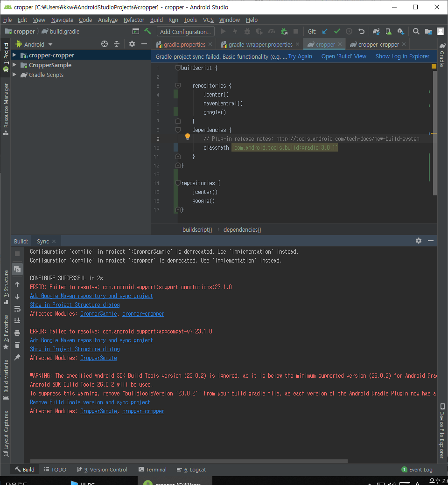This screenshot has width=448, height=485.
Task: Click the Debug app bug icon
Action: point(247,32)
